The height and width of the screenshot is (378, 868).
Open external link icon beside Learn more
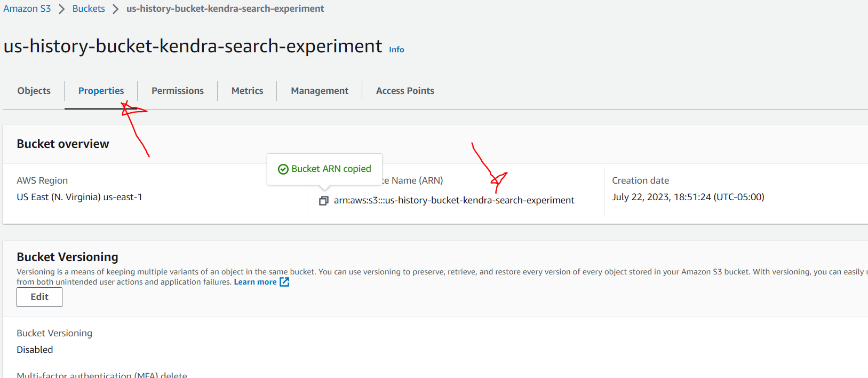coord(284,282)
